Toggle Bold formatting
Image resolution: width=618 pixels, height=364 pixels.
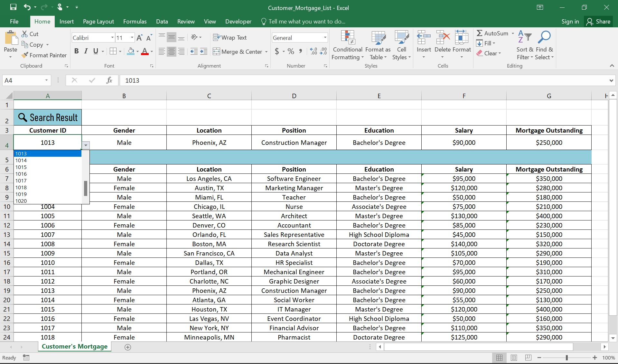76,51
